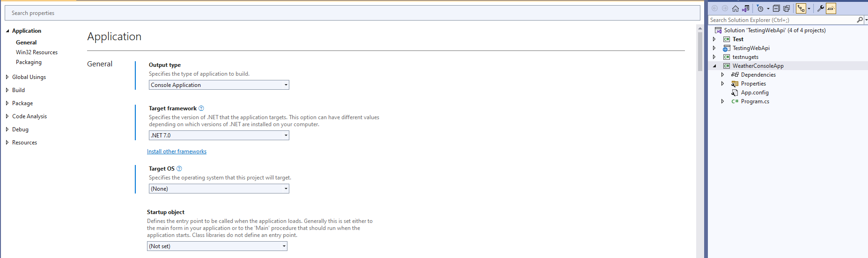Click the Target framework help icon
Screen dimensions: 868x258
point(201,108)
